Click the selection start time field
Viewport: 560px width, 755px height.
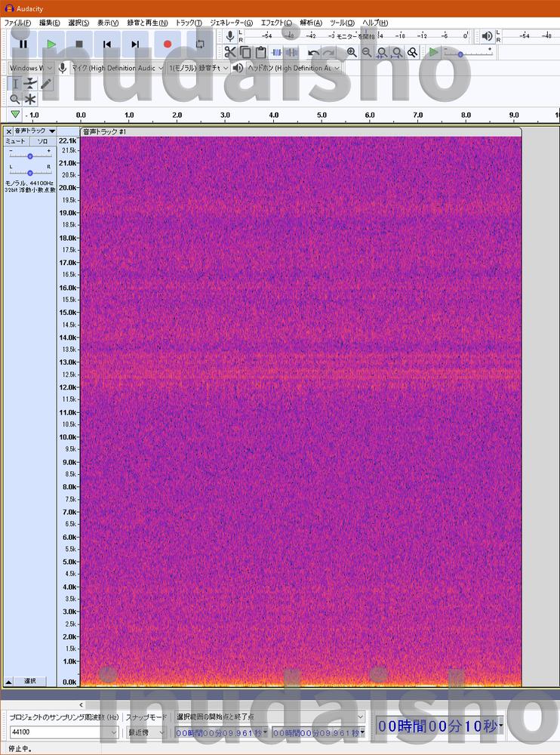coord(221,732)
